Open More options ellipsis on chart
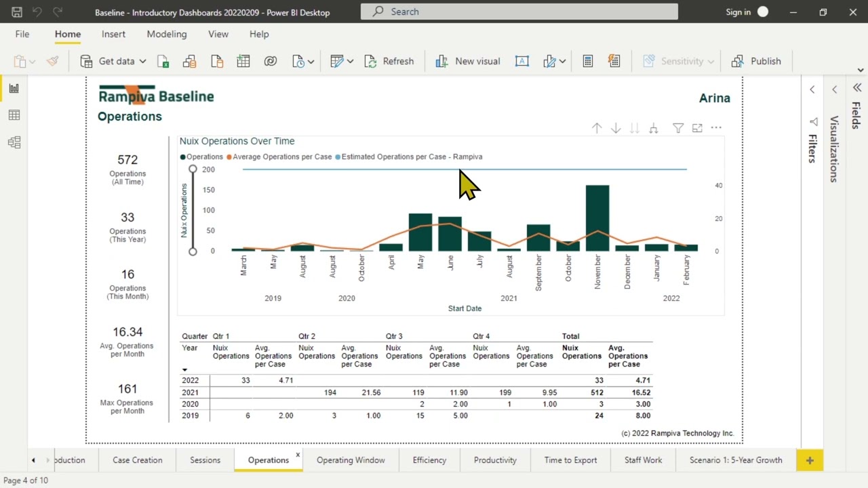Screen dimensions: 868x488 716,127
